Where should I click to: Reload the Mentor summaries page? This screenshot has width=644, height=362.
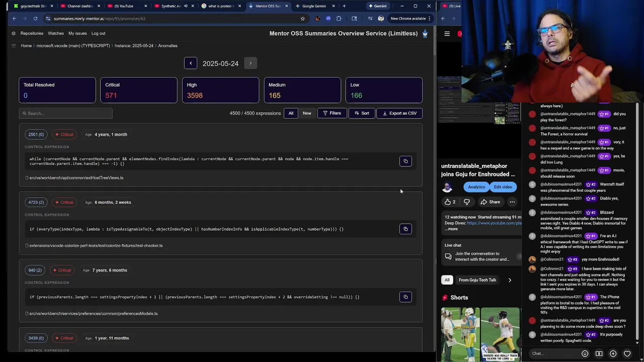coord(35,19)
